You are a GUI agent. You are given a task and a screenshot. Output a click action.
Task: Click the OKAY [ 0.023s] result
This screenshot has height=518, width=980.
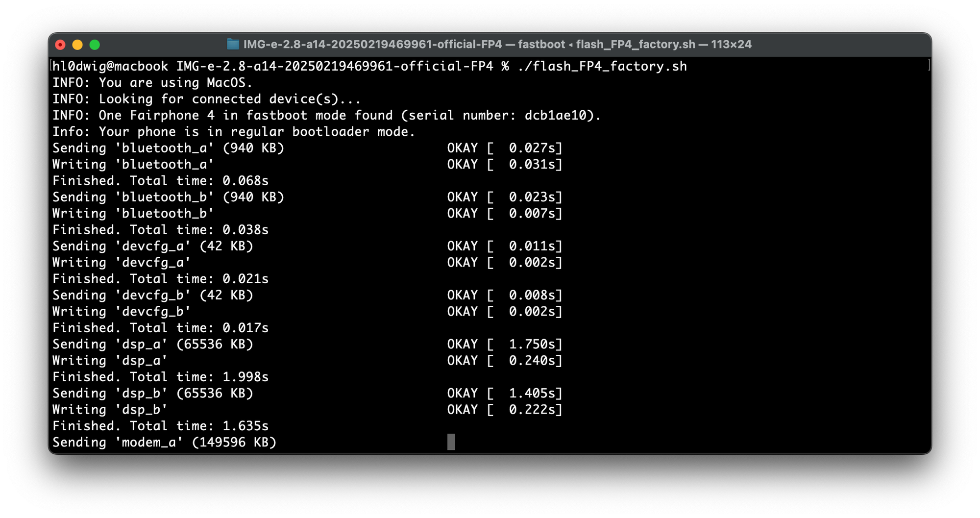pos(505,197)
